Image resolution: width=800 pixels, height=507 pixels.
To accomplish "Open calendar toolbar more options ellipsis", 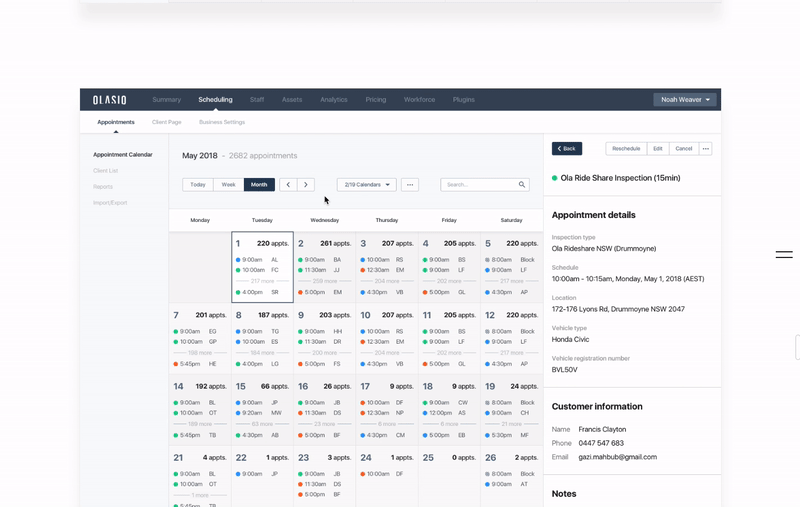I will coord(410,185).
